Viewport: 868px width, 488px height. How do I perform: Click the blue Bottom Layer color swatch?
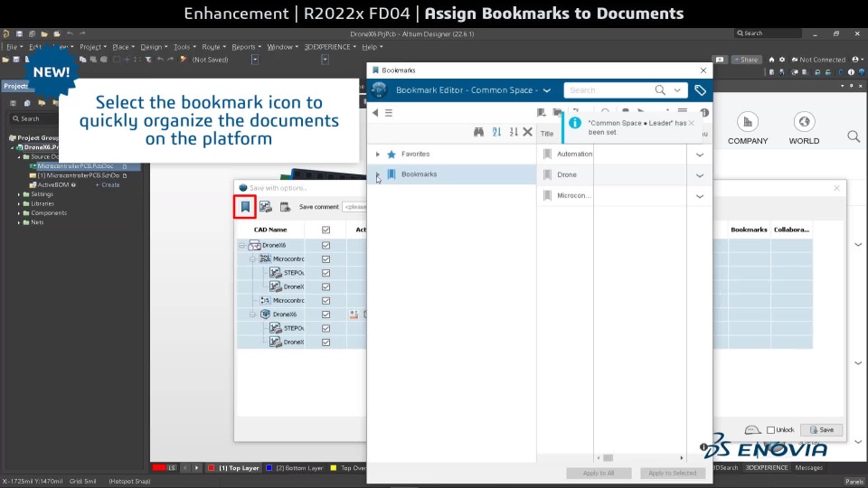[x=269, y=468]
